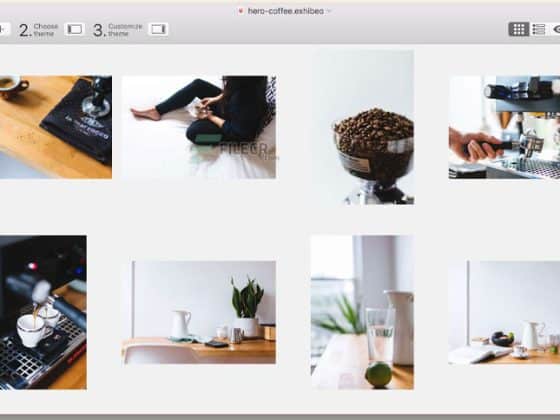The width and height of the screenshot is (560, 420).
Task: Click the 'Customize theme' step label
Action: point(125,30)
